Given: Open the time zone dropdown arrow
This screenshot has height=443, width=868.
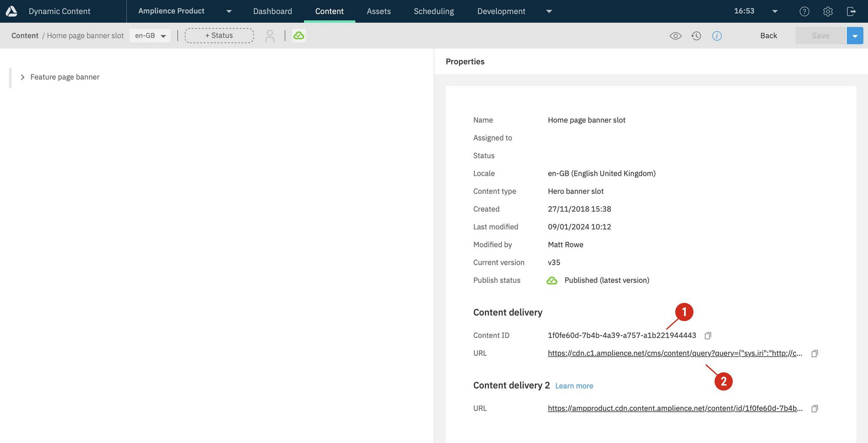Looking at the screenshot, I should pyautogui.click(x=775, y=12).
